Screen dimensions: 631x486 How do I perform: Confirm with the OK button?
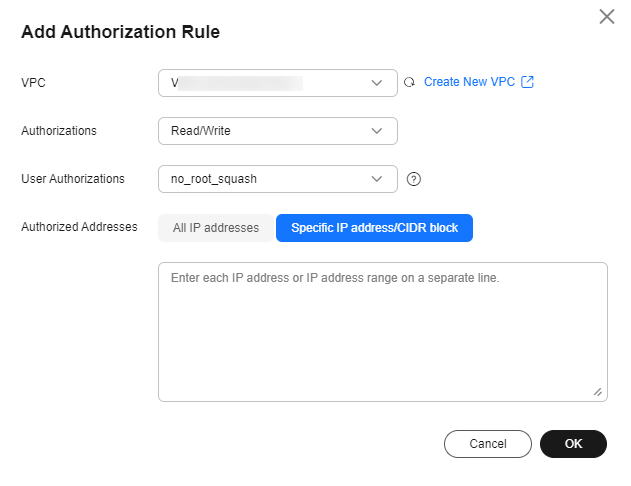coord(573,444)
